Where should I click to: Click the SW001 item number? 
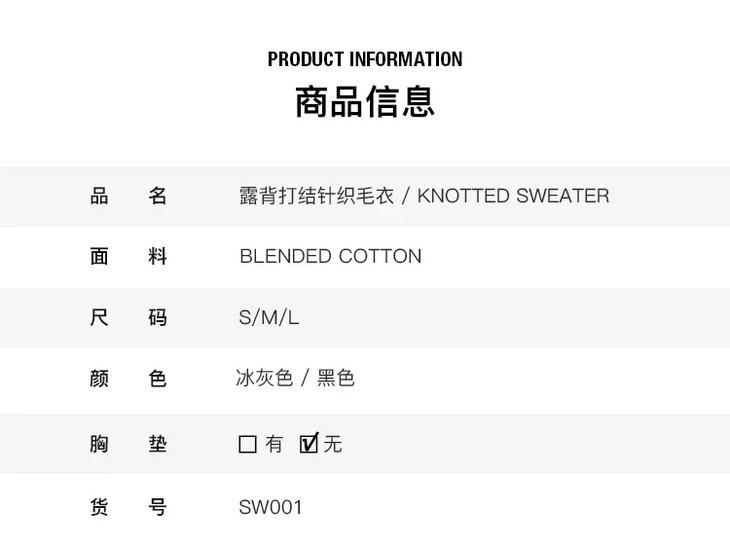click(x=270, y=507)
